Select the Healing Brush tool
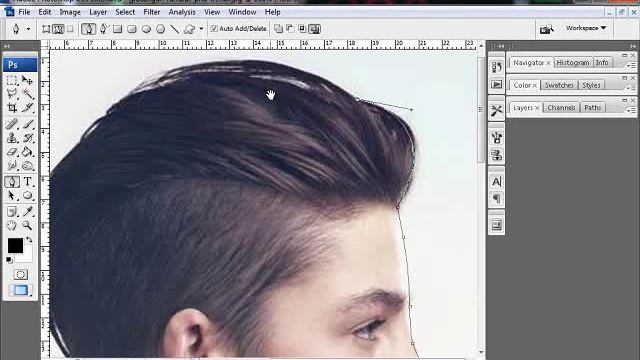 [12, 124]
